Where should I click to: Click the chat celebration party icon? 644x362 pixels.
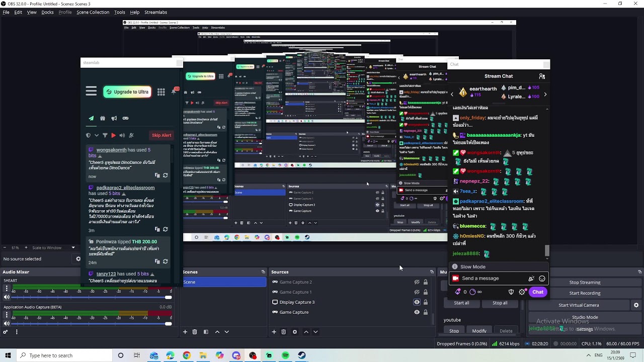[x=531, y=279]
